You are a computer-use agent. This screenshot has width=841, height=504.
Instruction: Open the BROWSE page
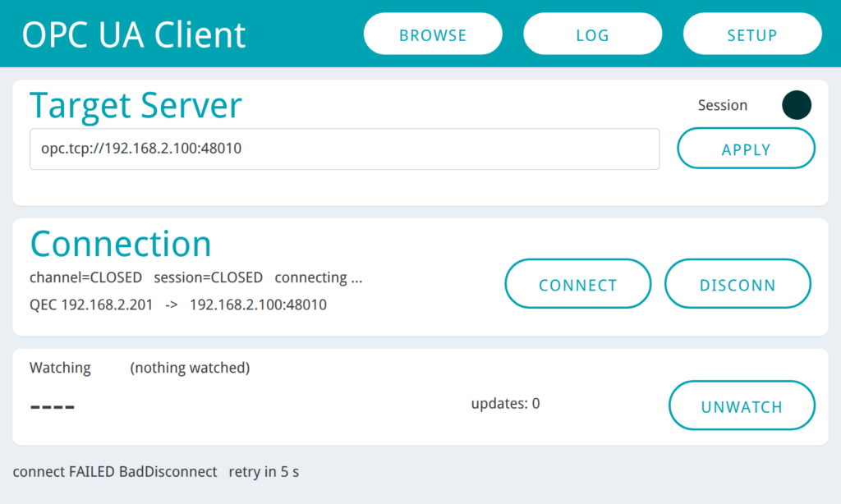tap(433, 34)
